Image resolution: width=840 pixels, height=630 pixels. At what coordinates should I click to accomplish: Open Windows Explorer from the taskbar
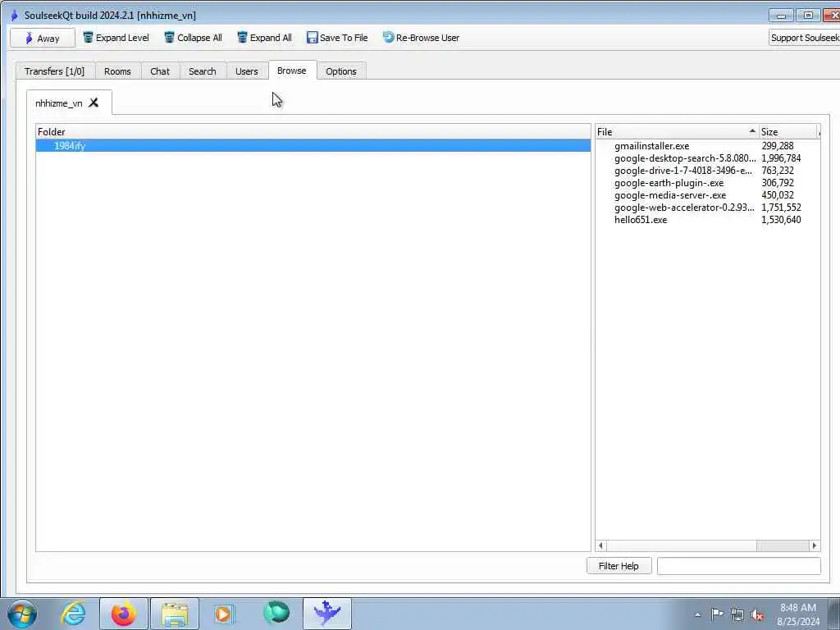tap(175, 614)
